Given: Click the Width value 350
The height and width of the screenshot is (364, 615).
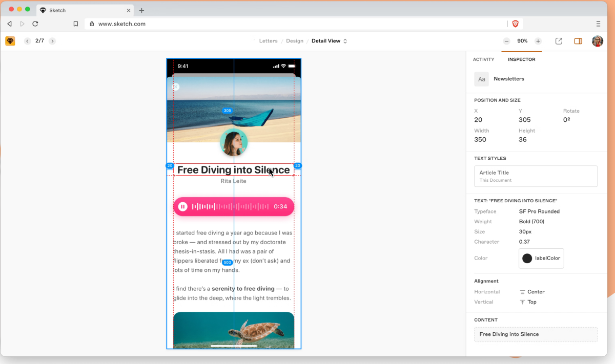Looking at the screenshot, I should [x=480, y=140].
